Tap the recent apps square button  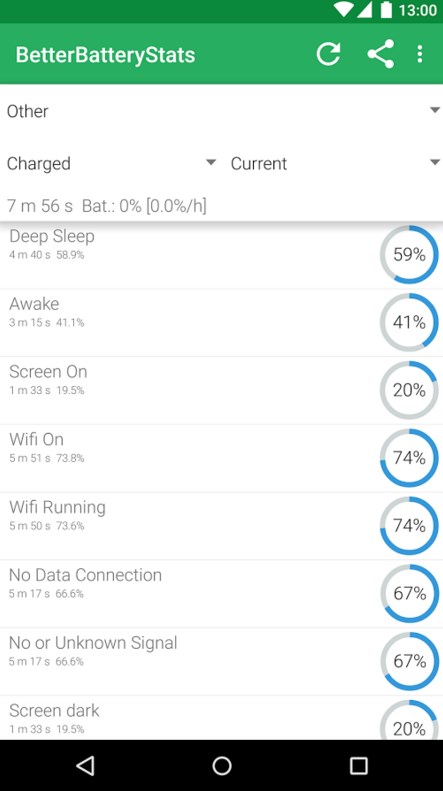tap(358, 765)
